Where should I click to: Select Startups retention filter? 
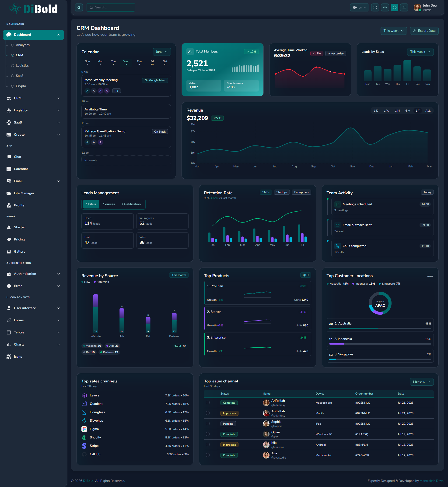pyautogui.click(x=282, y=192)
